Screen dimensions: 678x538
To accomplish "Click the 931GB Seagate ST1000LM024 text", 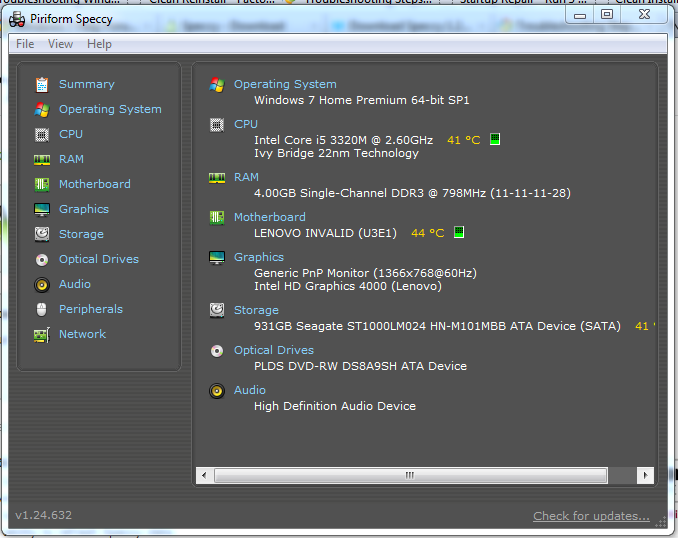I will [x=437, y=326].
